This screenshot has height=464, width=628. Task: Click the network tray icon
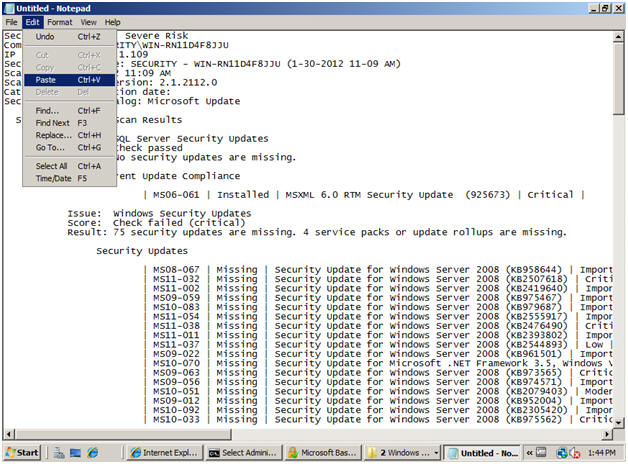(x=562, y=453)
